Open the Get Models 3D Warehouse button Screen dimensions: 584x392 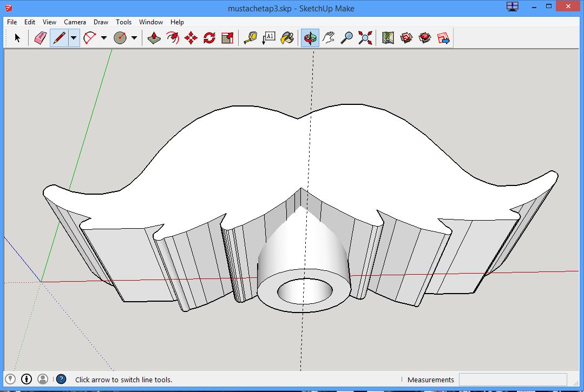pos(406,38)
